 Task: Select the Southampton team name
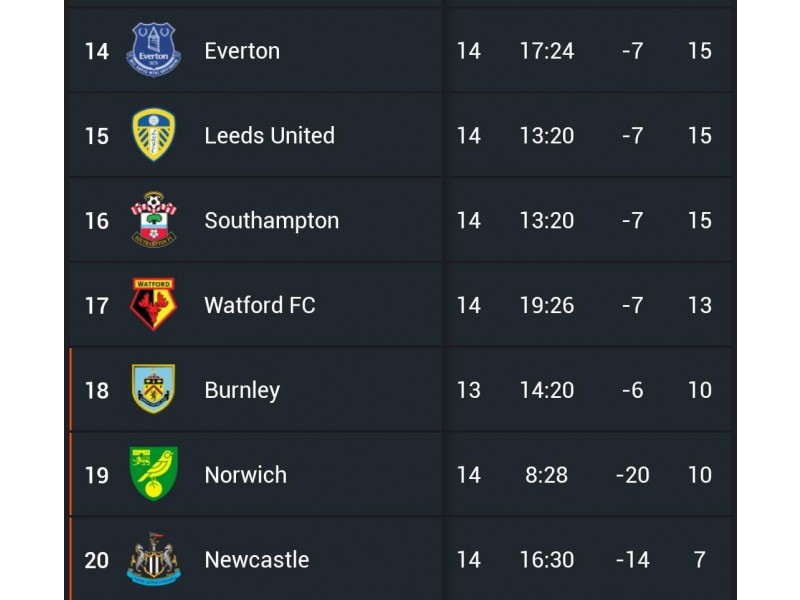pyautogui.click(x=272, y=221)
